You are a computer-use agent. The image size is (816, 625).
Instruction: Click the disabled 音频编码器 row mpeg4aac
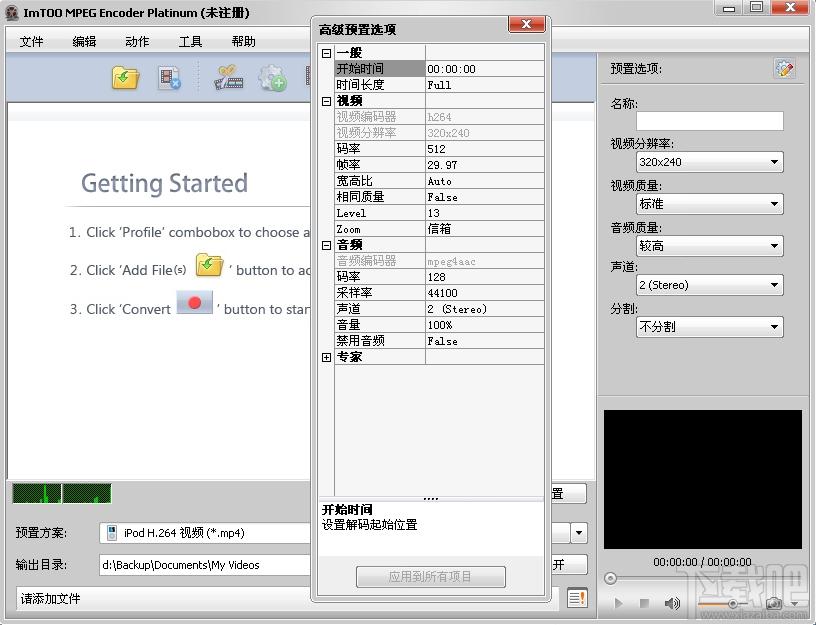pyautogui.click(x=439, y=261)
